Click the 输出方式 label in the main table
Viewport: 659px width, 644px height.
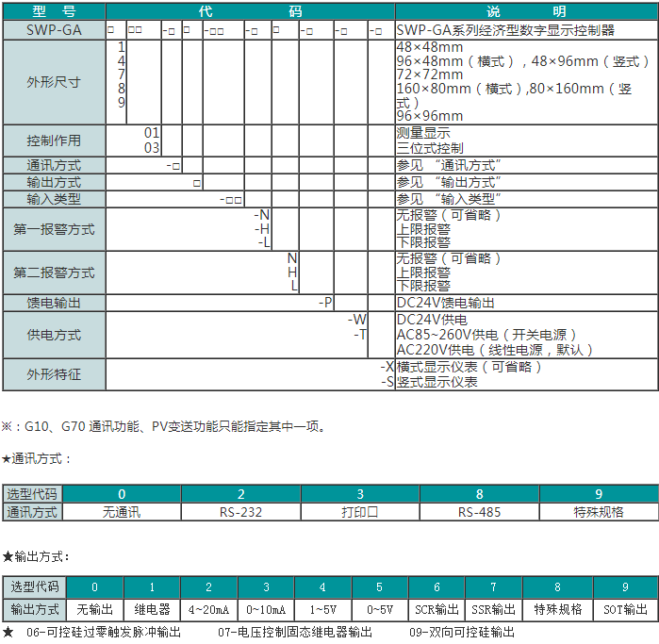(54, 182)
